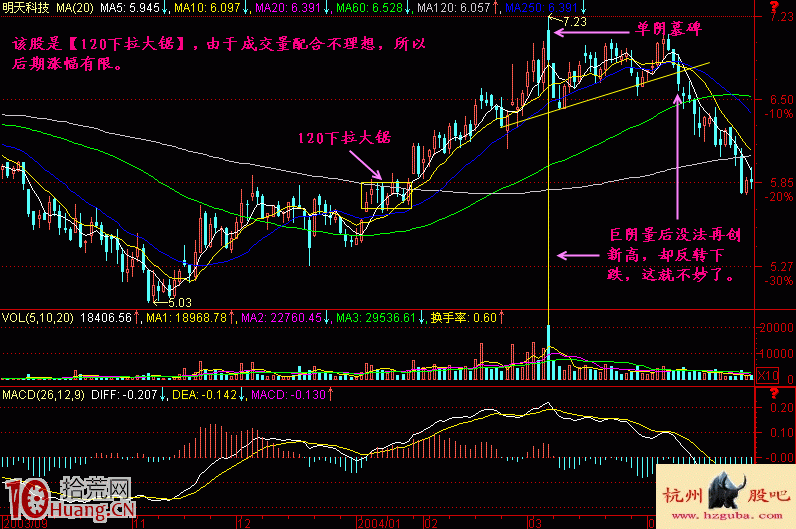Select the stock name 明天科技
The height and width of the screenshot is (529, 796).
pyautogui.click(x=25, y=8)
